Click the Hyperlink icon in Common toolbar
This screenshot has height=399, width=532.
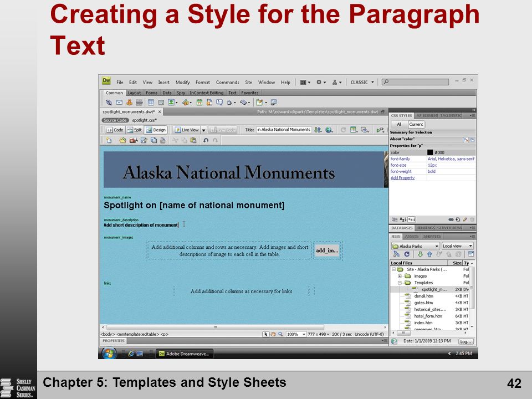pos(109,102)
